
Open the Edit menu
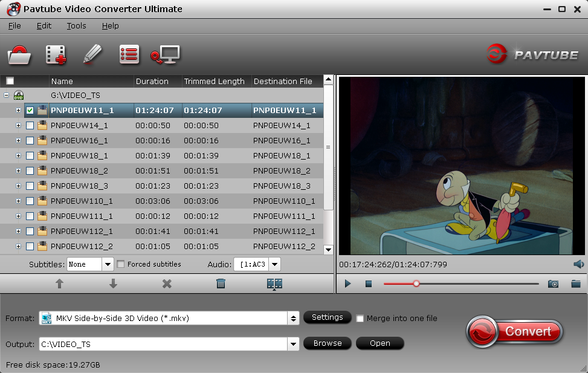click(x=44, y=26)
